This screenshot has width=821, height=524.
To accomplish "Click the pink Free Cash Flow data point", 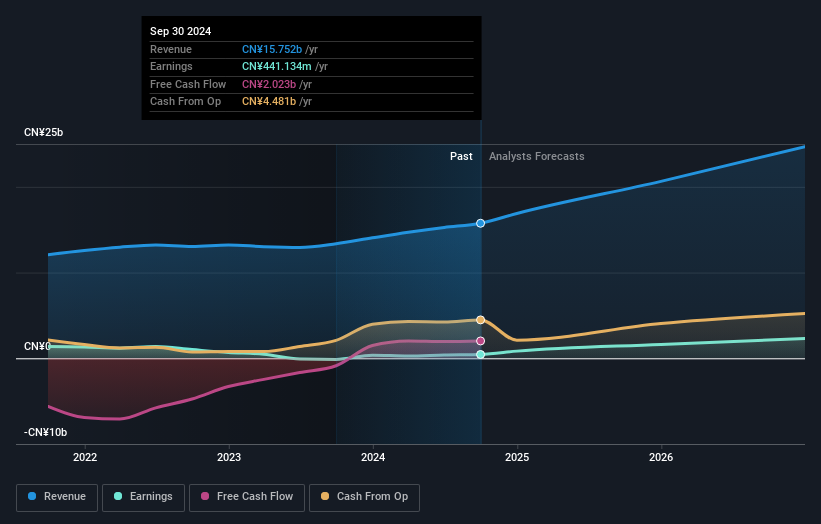I will 480,341.
